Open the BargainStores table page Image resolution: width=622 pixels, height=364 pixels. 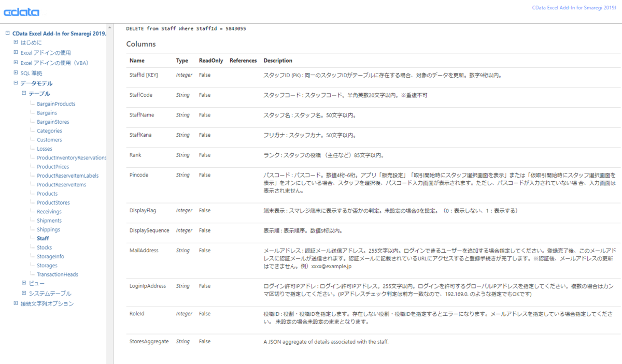click(x=53, y=122)
